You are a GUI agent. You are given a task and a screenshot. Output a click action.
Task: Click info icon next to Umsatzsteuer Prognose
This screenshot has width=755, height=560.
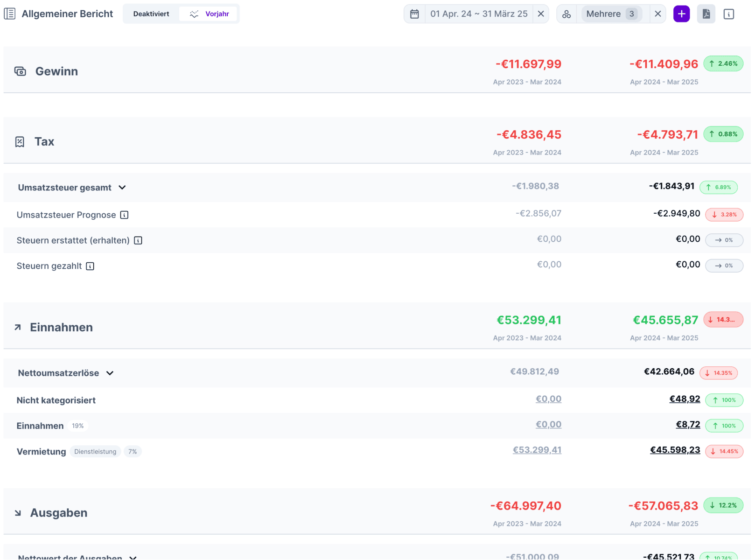point(124,215)
